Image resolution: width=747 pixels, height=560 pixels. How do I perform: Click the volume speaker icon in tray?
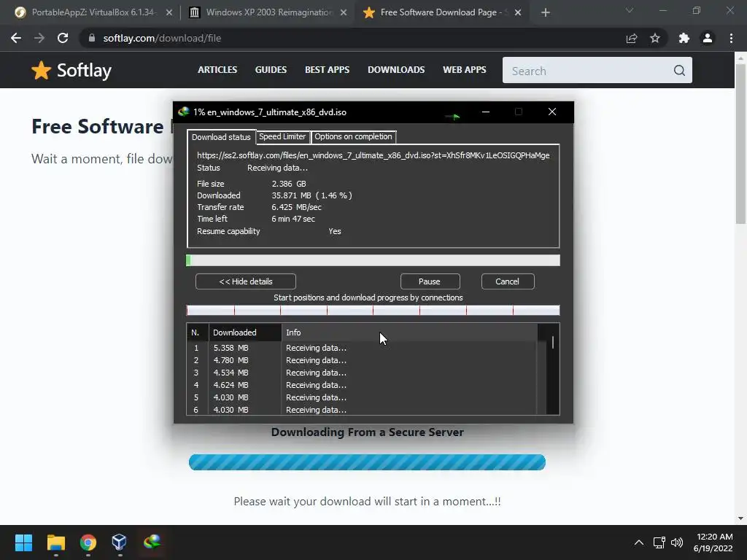point(677,542)
